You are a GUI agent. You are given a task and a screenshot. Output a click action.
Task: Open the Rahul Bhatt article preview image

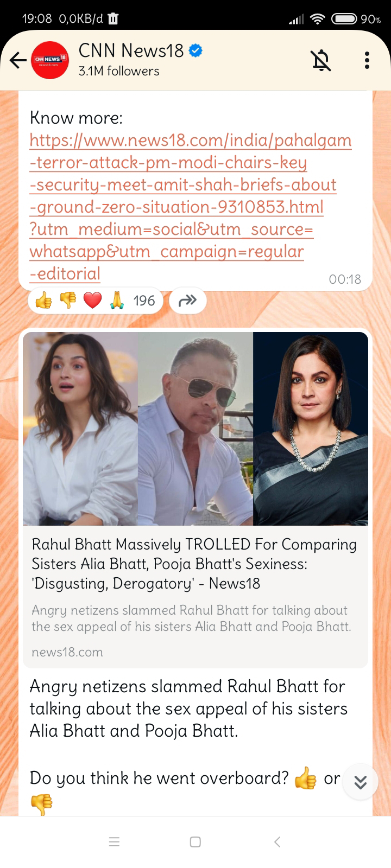(x=195, y=429)
